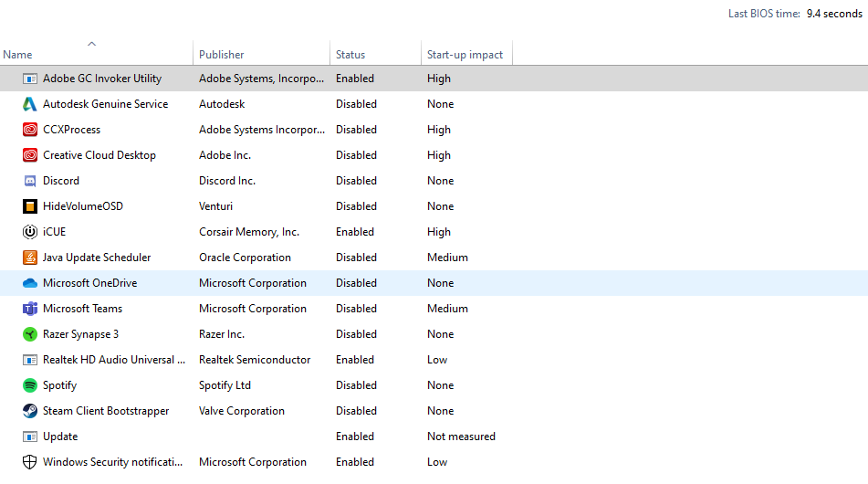
Task: Click the Razer Synapse 3 icon
Action: point(30,334)
